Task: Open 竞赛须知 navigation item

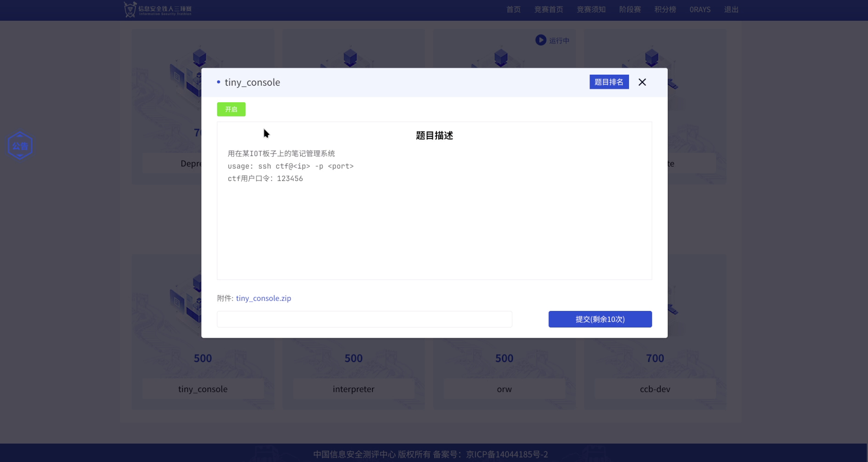Action: (591, 10)
